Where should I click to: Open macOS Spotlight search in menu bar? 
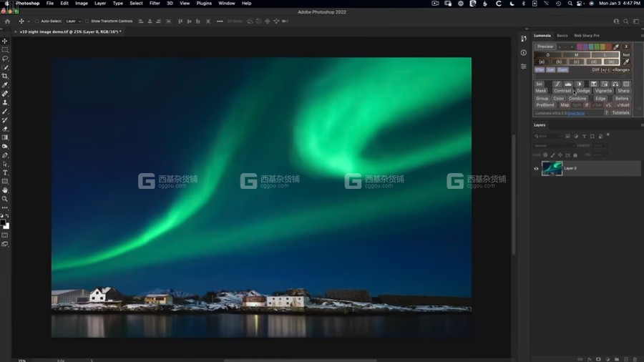tap(570, 4)
